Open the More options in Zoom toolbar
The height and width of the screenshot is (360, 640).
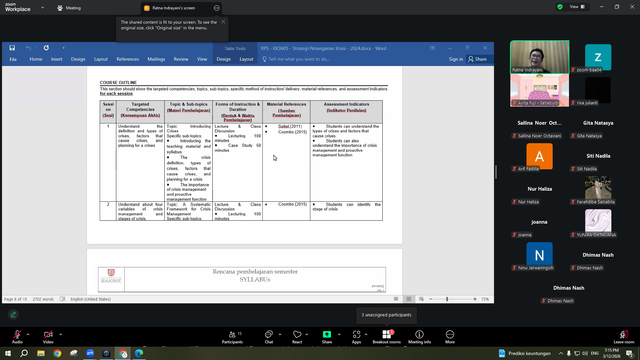pos(450,337)
